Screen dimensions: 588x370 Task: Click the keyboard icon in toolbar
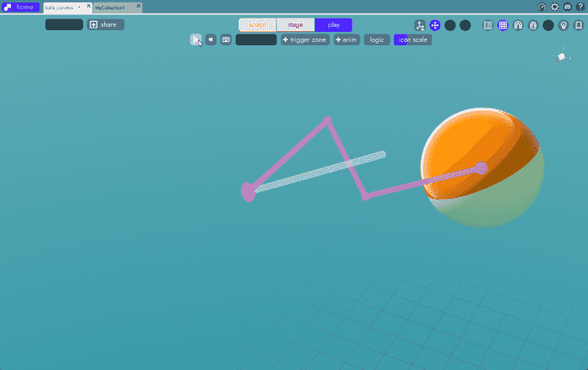[x=226, y=39]
